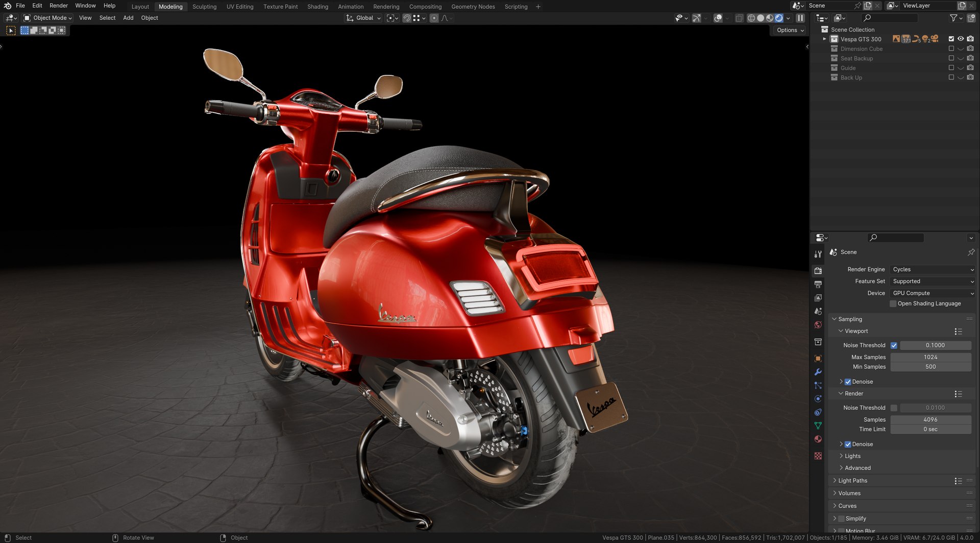The image size is (980, 543).
Task: Toggle the Render Denoise checkbox
Action: (848, 445)
